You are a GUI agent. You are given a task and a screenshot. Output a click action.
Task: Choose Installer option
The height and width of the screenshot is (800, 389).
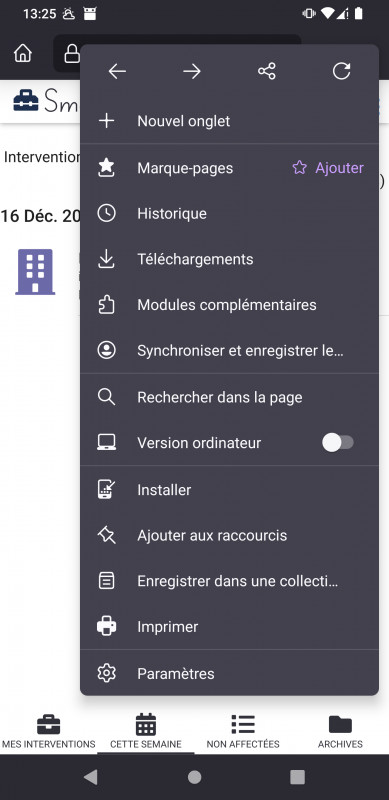click(x=229, y=490)
